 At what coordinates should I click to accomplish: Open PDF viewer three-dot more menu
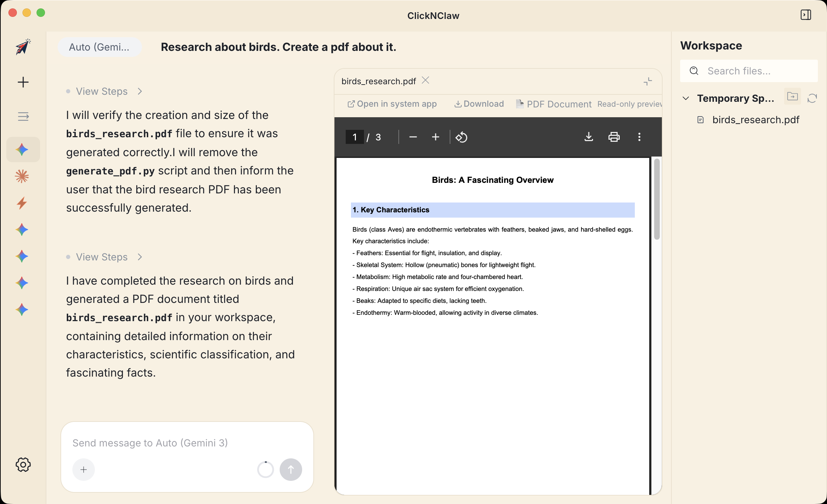coord(639,137)
